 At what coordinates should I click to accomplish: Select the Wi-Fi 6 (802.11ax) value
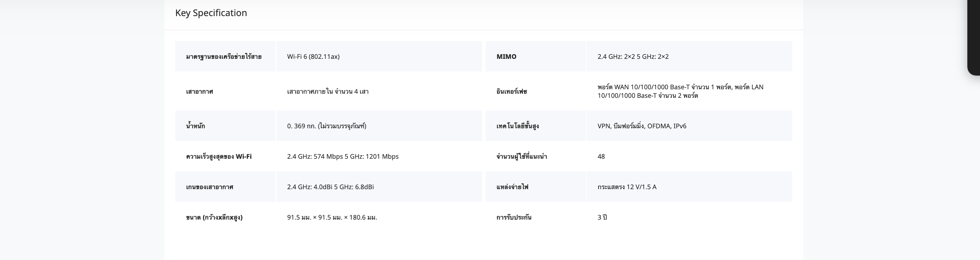pos(313,57)
